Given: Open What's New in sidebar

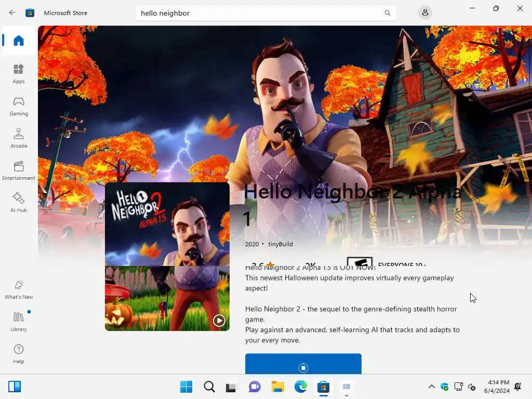Looking at the screenshot, I should pyautogui.click(x=19, y=290).
